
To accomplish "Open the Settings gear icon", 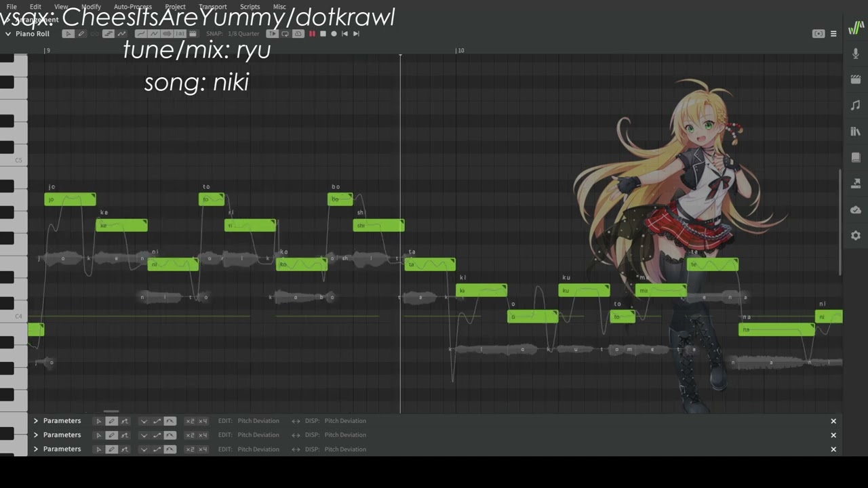I will (x=855, y=235).
